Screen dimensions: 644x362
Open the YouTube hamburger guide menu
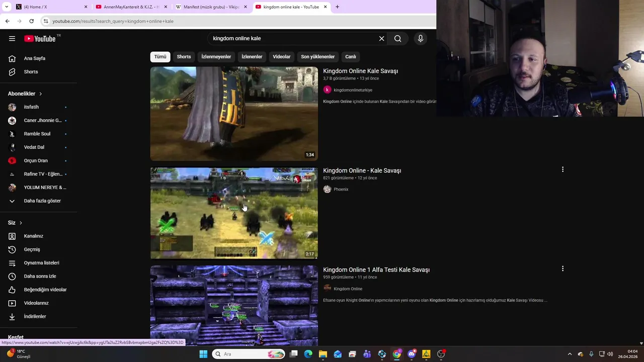tap(12, 39)
